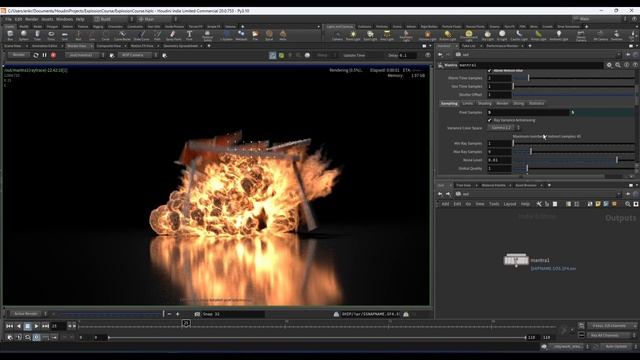Viewport: 640px width, 360px height.
Task: Click the parameter search magnifier icon
Action: (x=618, y=65)
